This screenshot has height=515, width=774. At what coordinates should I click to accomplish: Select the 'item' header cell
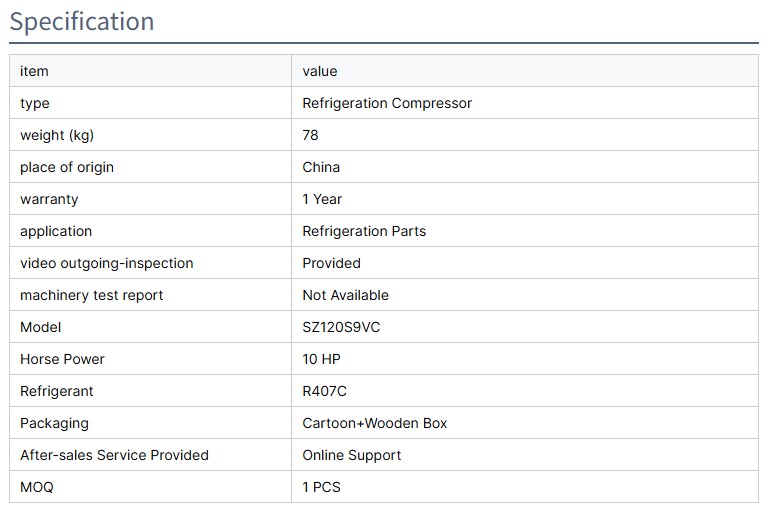[34, 71]
